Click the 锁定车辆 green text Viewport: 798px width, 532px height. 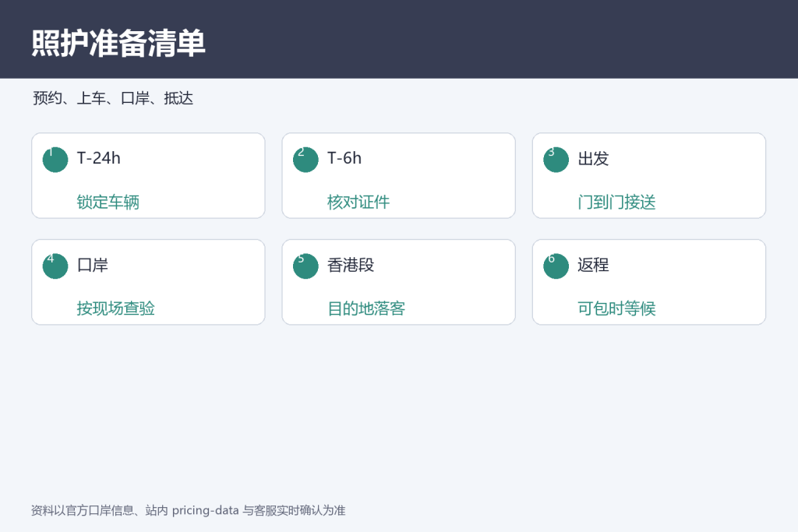tap(108, 202)
